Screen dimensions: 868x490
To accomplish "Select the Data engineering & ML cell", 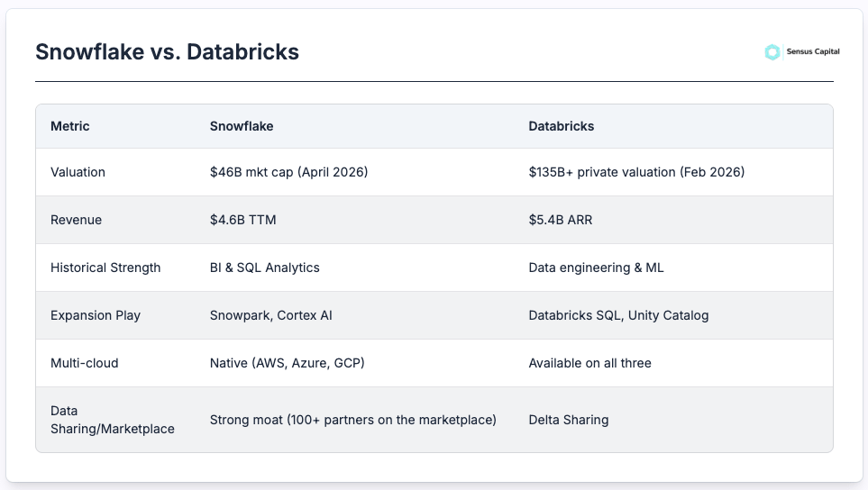I will coord(596,268).
